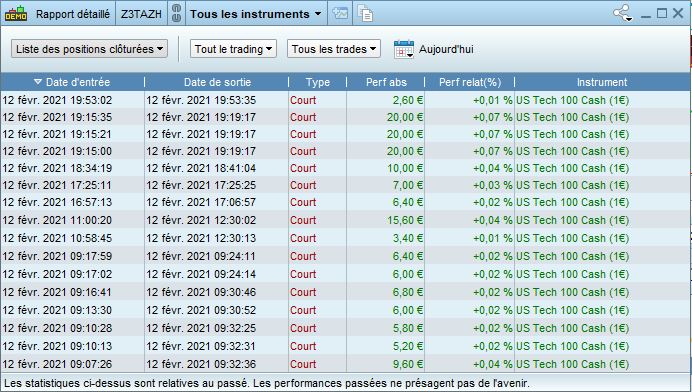The height and width of the screenshot is (392, 692).
Task: Sort by Perf abs column header
Action: point(386,82)
